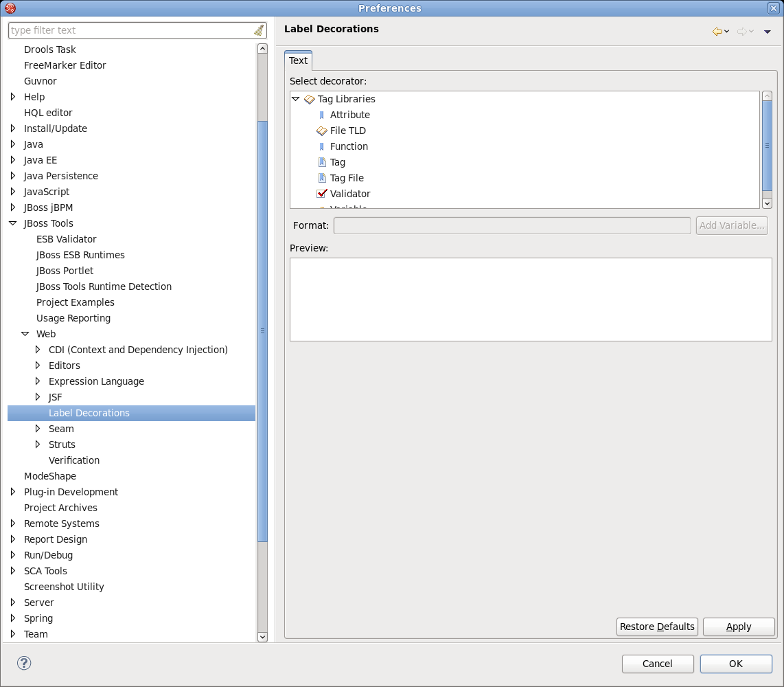
Task: Click the Back navigation arrow icon
Action: tap(717, 32)
